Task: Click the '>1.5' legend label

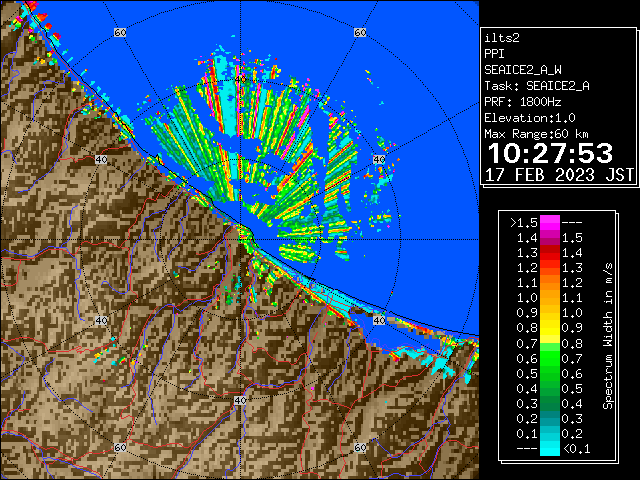Action: tap(523, 223)
